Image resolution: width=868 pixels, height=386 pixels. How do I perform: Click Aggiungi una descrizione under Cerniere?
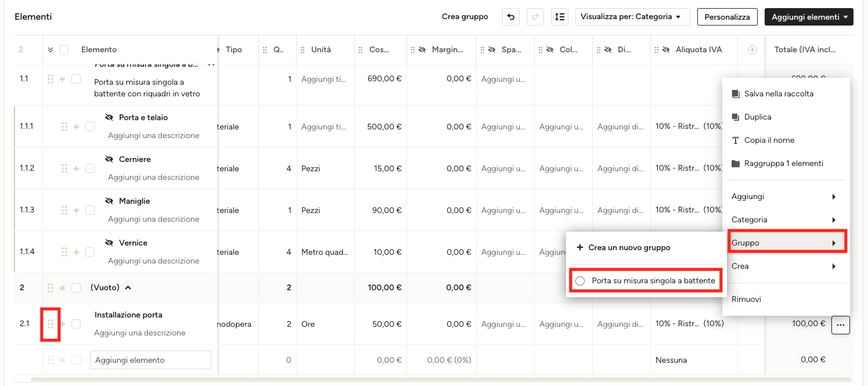tap(153, 178)
